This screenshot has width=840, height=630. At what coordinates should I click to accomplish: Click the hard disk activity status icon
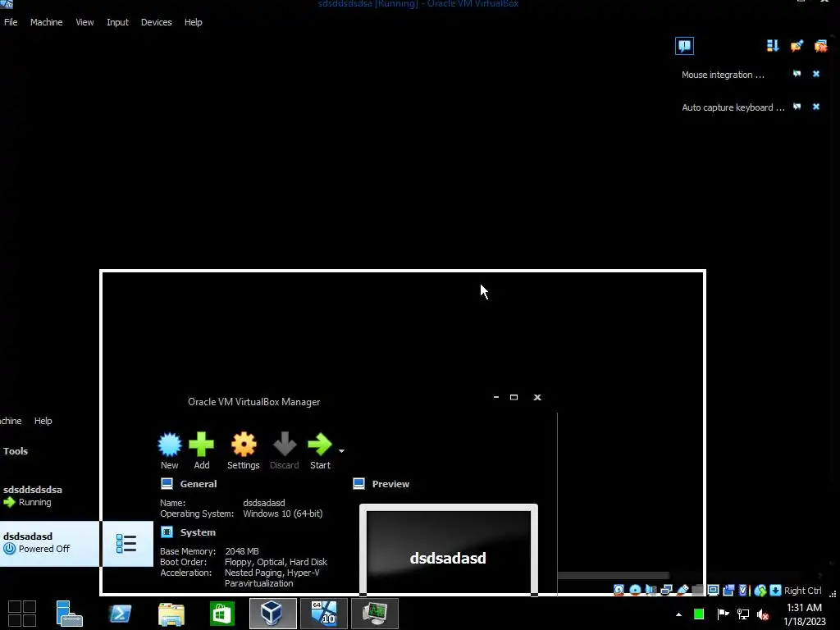(619, 590)
